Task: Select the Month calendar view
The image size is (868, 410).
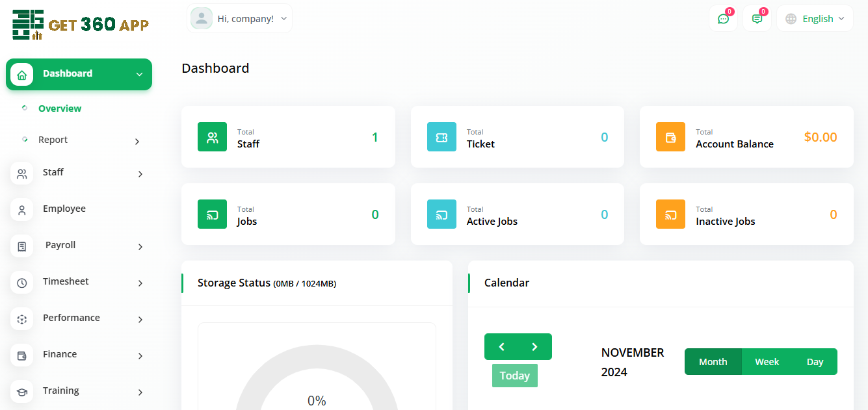Action: [x=713, y=362]
